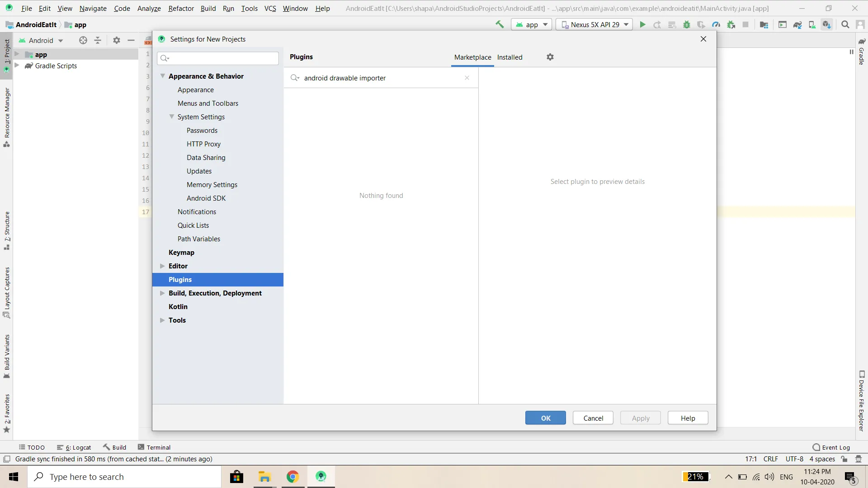Open the AVD Manager icon
This screenshot has width=868, height=488.
[812, 24]
